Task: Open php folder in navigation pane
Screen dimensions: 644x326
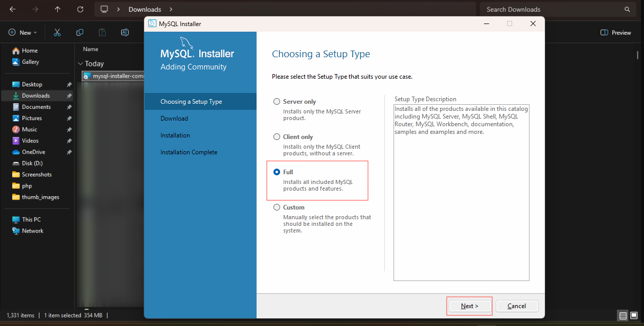Action: pos(27,185)
